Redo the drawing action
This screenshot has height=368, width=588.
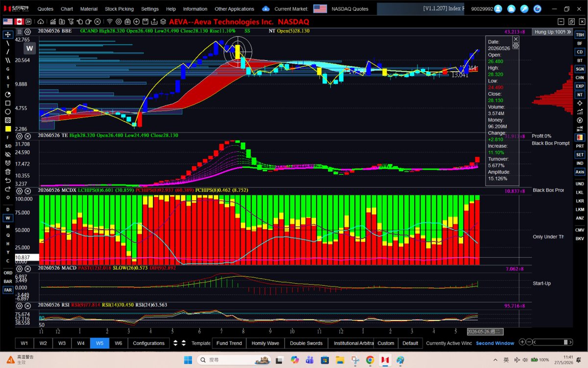point(8,188)
